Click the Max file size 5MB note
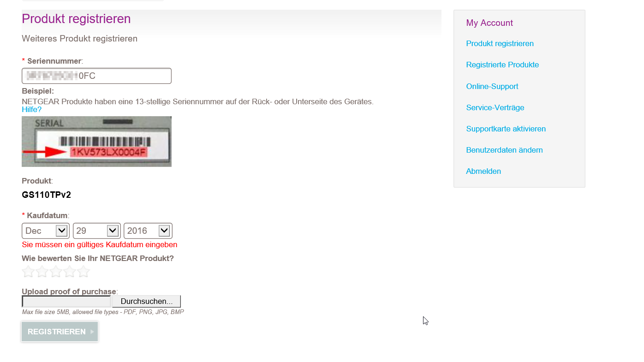The image size is (644, 362). pyautogui.click(x=103, y=312)
